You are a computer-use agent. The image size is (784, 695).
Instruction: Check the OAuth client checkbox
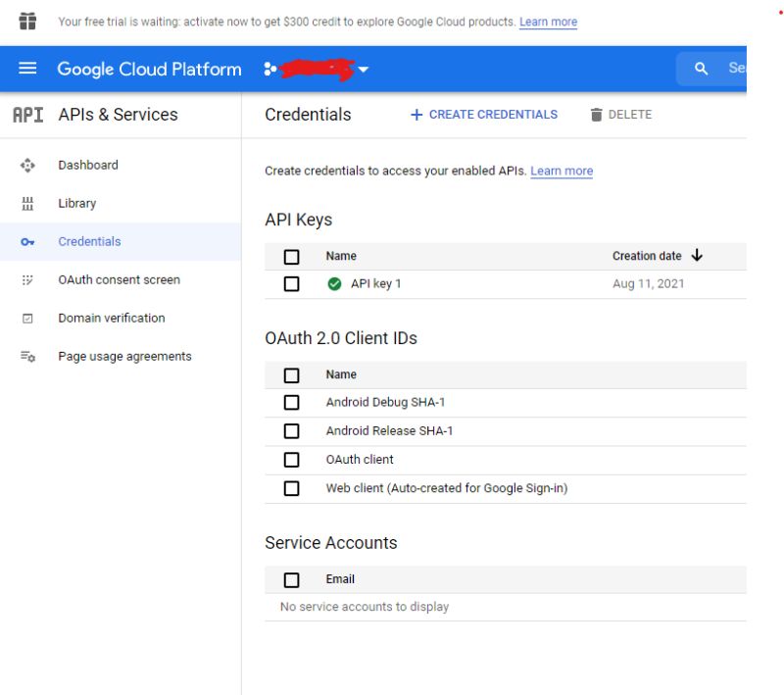(291, 460)
